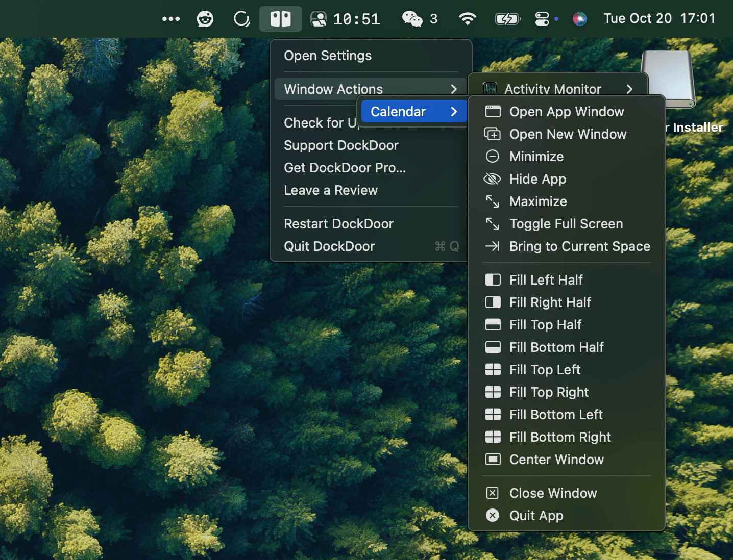Select Support DockDoor menu entry
The image size is (733, 560).
click(x=371, y=145)
